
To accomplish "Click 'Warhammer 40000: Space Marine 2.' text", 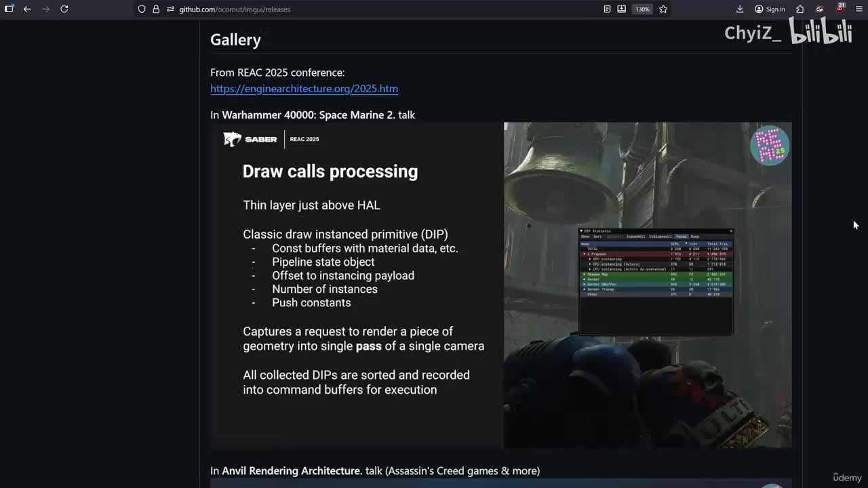I will 309,115.
